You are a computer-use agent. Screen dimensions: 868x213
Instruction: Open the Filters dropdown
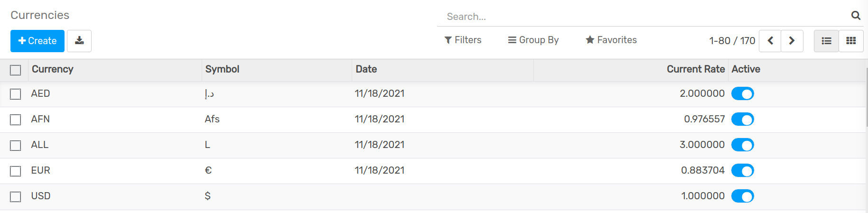click(x=463, y=40)
